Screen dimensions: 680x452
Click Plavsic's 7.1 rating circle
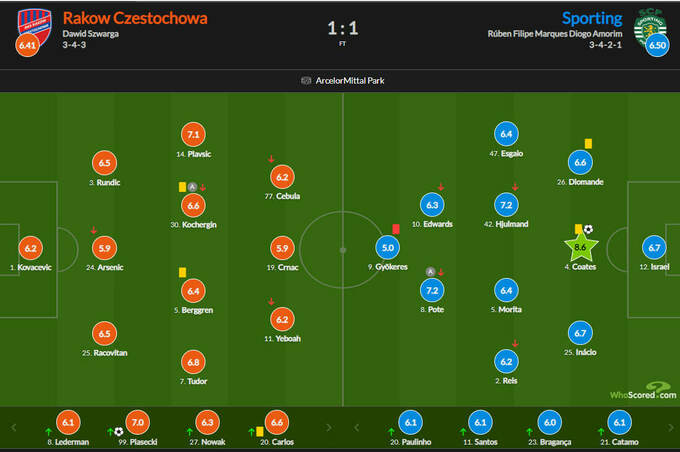[194, 134]
